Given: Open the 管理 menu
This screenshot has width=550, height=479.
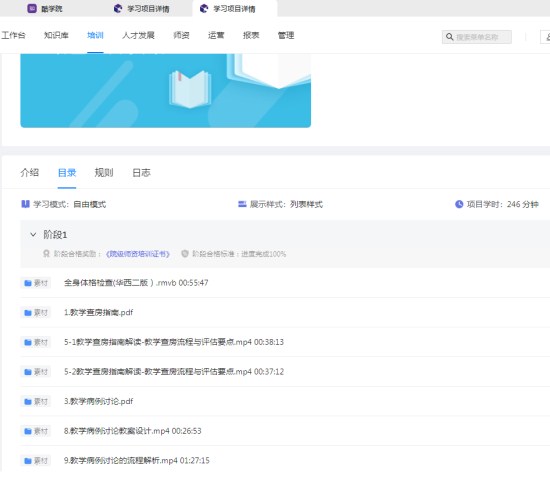Looking at the screenshot, I should [286, 35].
